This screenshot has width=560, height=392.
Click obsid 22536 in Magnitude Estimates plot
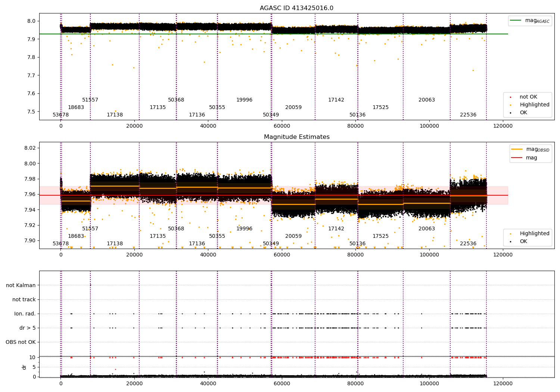pos(468,244)
